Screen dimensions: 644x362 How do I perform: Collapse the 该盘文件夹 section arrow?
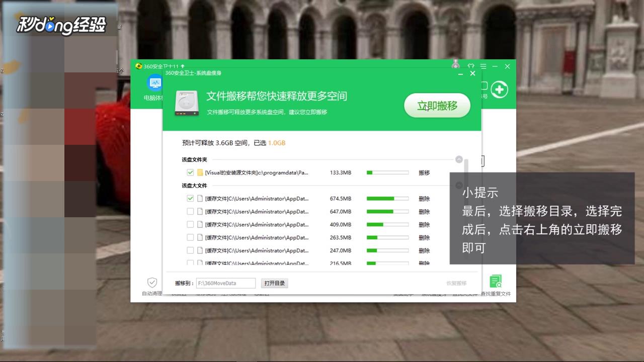pyautogui.click(x=459, y=159)
